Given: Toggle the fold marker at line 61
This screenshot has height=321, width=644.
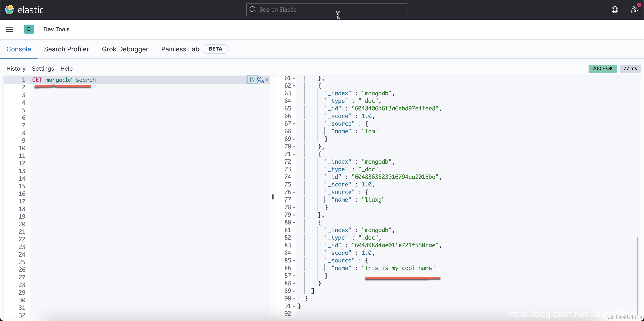Looking at the screenshot, I should (294, 78).
